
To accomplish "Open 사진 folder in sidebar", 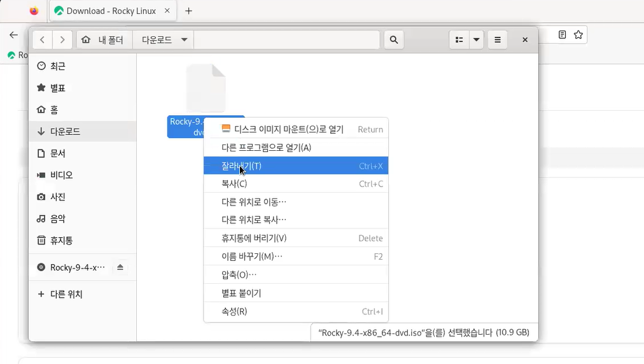I will (x=82, y=197).
